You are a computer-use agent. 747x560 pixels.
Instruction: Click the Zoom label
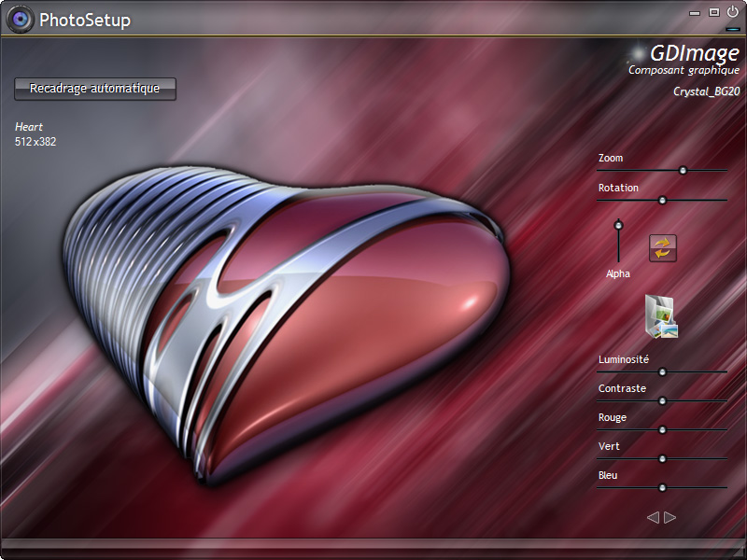(x=611, y=158)
